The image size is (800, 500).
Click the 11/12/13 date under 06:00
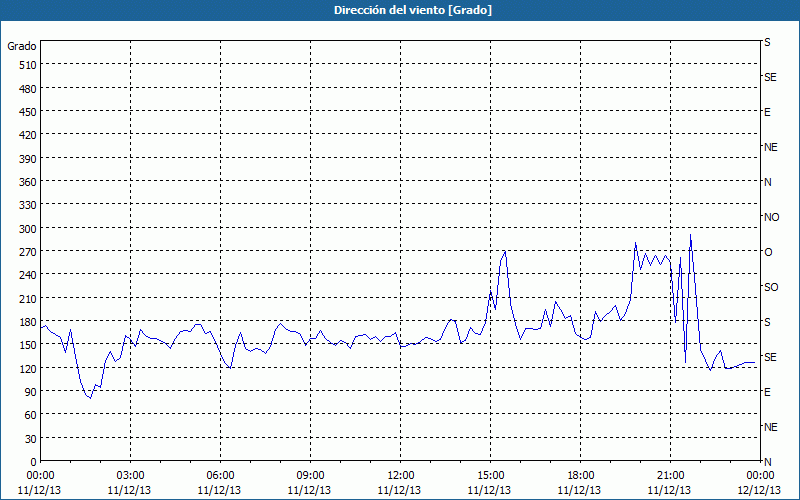pyautogui.click(x=219, y=490)
